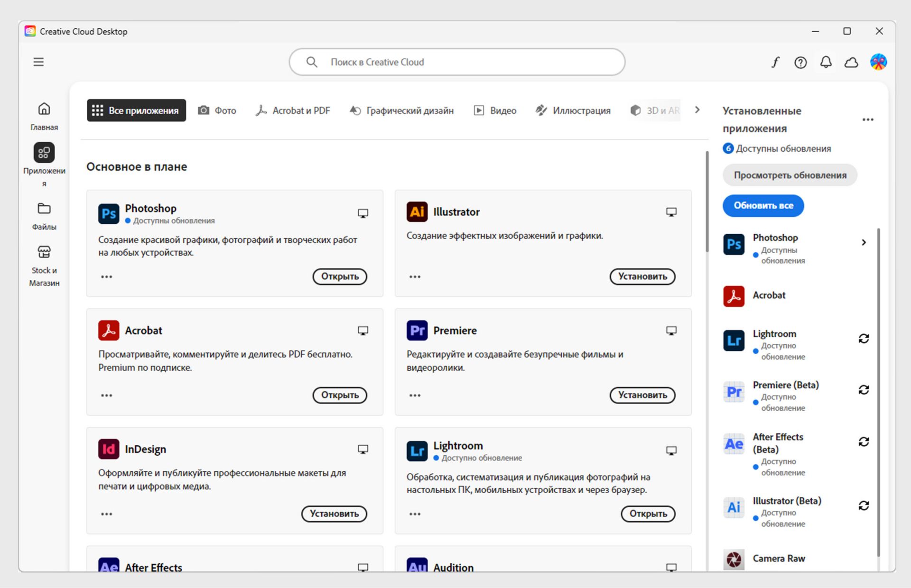
Task: Open the user profile avatar
Action: [x=878, y=62]
